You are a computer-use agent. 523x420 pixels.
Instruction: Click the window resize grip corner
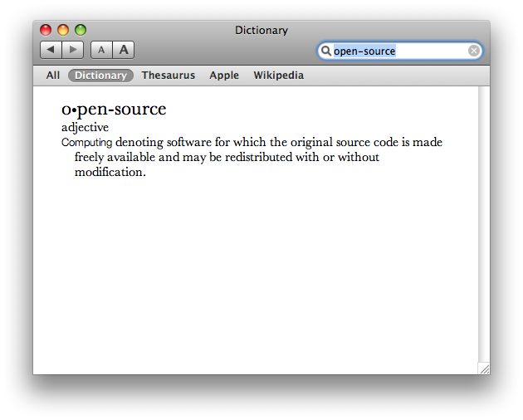[484, 369]
